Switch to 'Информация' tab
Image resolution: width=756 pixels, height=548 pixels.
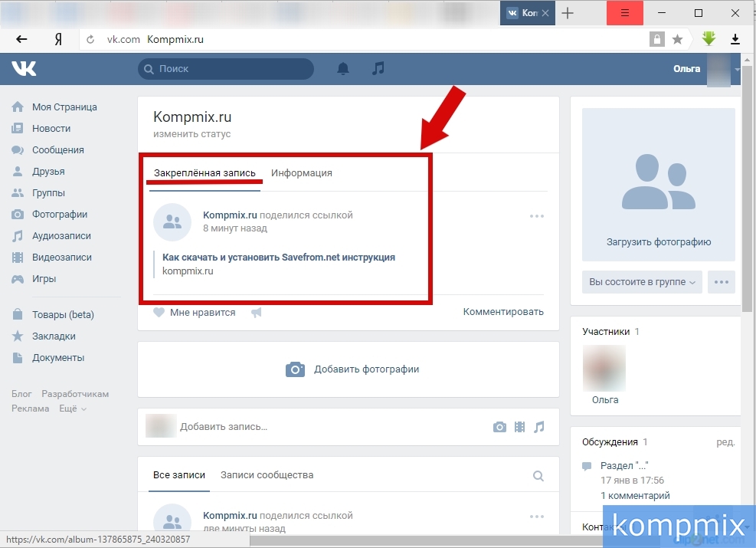pos(301,173)
